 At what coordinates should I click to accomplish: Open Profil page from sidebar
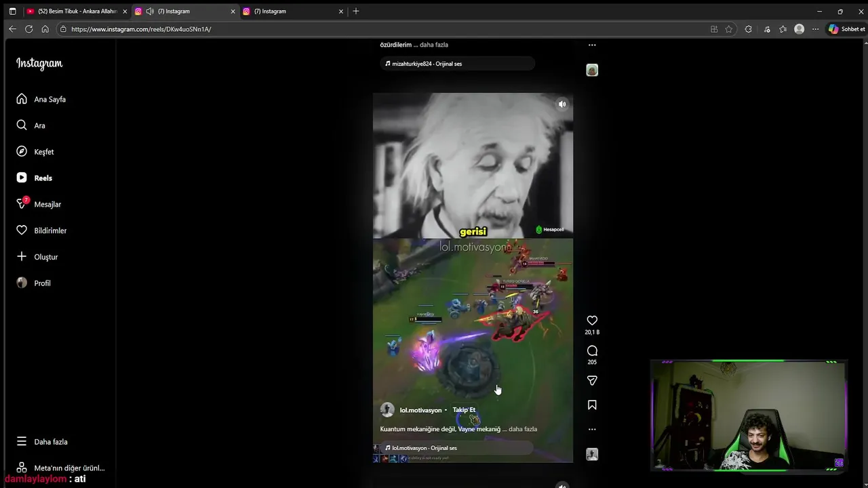pyautogui.click(x=34, y=283)
